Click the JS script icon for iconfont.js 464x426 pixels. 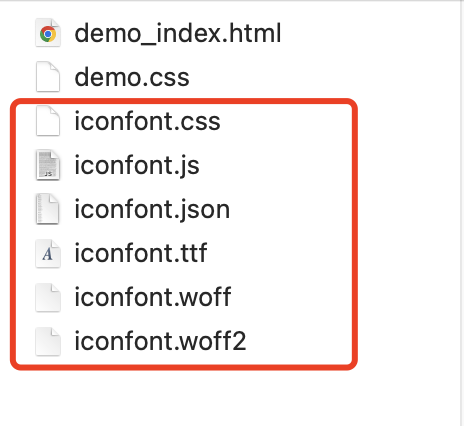coord(48,165)
